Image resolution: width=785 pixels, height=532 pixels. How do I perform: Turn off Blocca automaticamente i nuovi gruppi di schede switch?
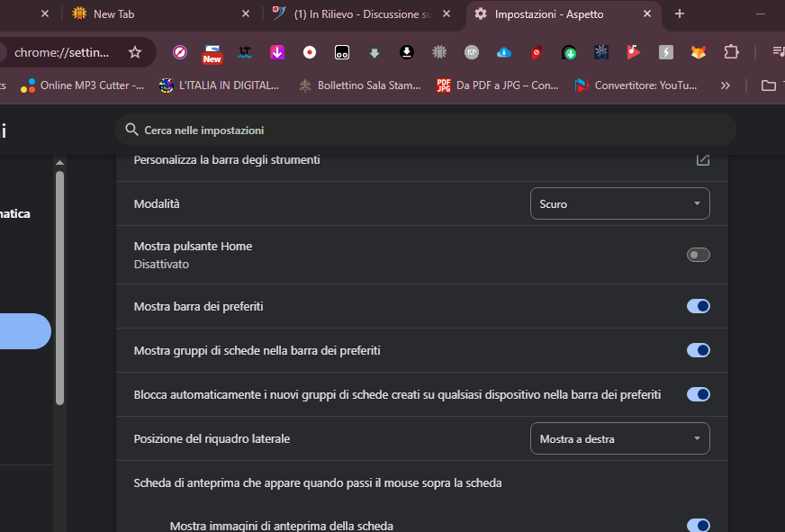(699, 394)
